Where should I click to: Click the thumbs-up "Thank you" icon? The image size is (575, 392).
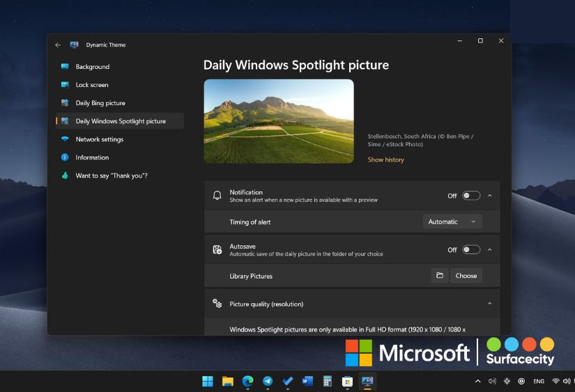65,175
